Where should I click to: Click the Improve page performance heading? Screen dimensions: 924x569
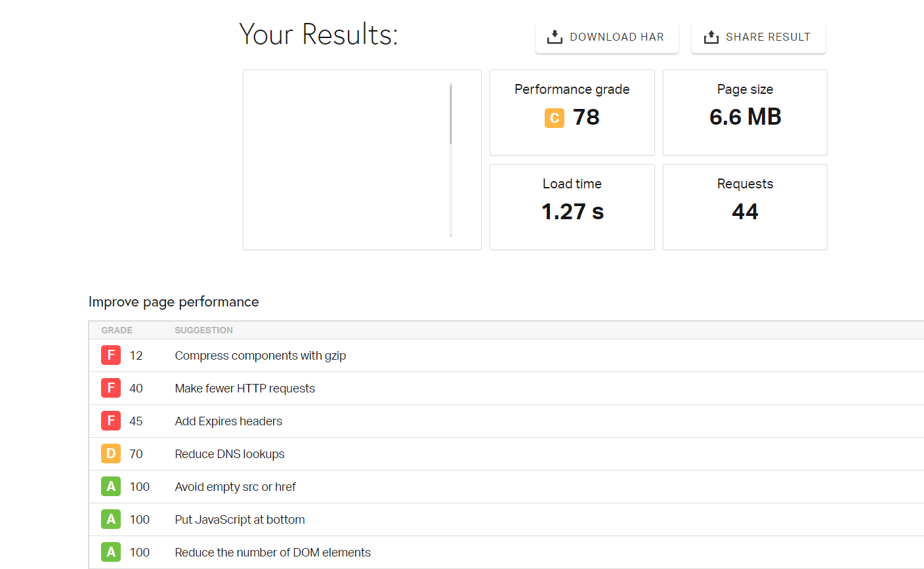[x=174, y=302]
